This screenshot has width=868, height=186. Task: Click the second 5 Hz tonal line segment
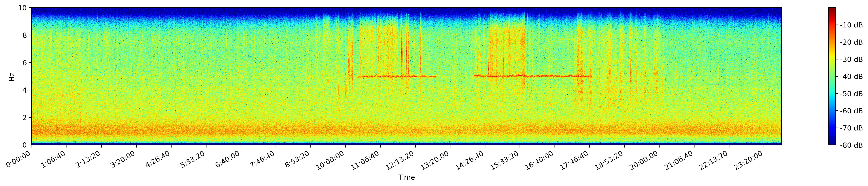point(532,76)
